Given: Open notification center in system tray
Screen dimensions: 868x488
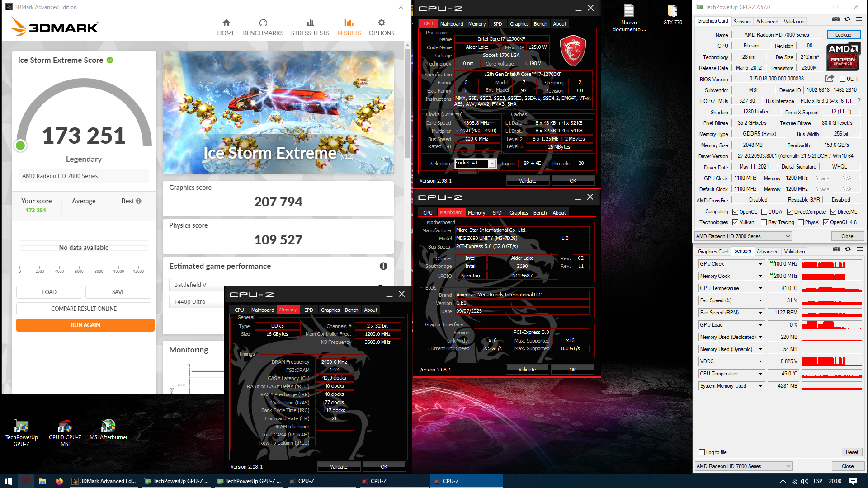Looking at the screenshot, I should point(853,481).
